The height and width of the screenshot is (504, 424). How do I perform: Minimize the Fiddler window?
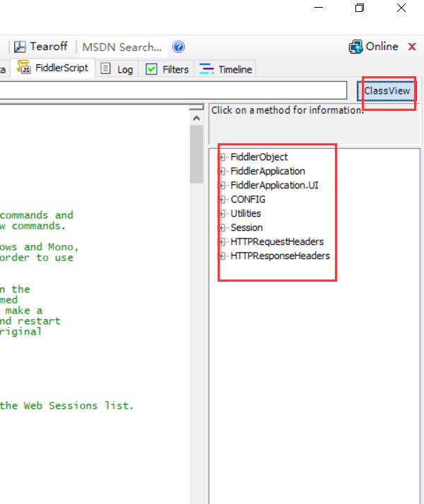(x=319, y=7)
